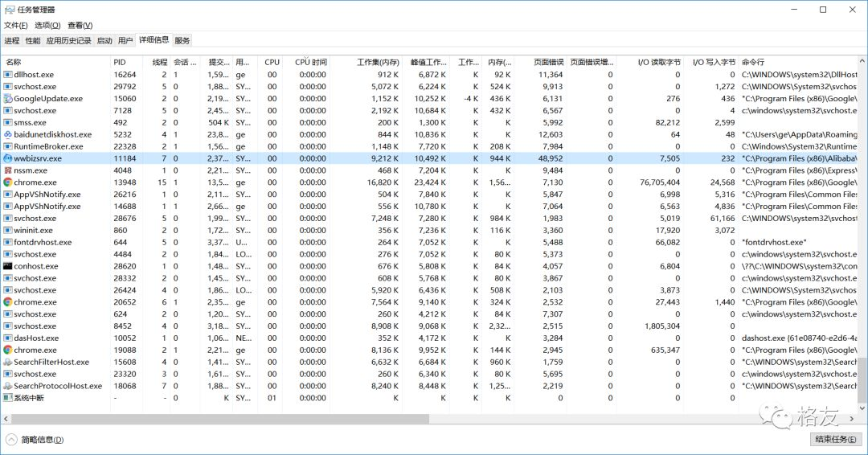Click chrome.exe icon with PID 13948

pos(8,182)
